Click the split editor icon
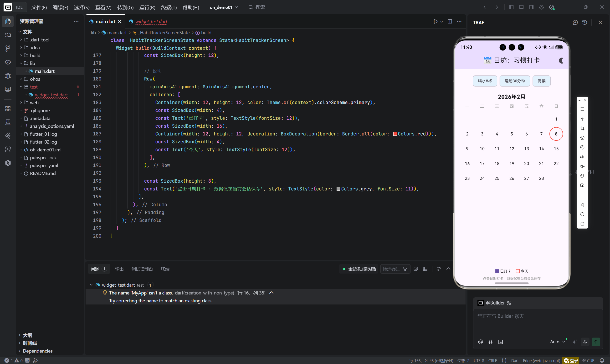 450,22
